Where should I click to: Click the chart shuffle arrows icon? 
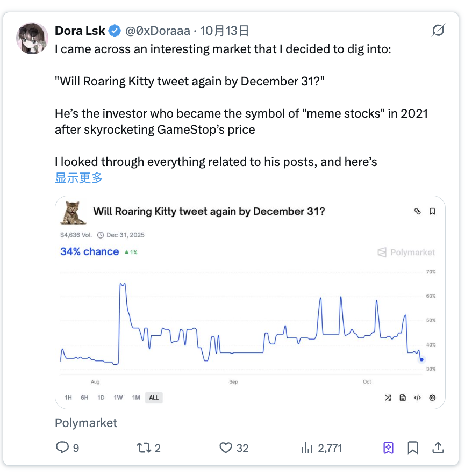388,398
